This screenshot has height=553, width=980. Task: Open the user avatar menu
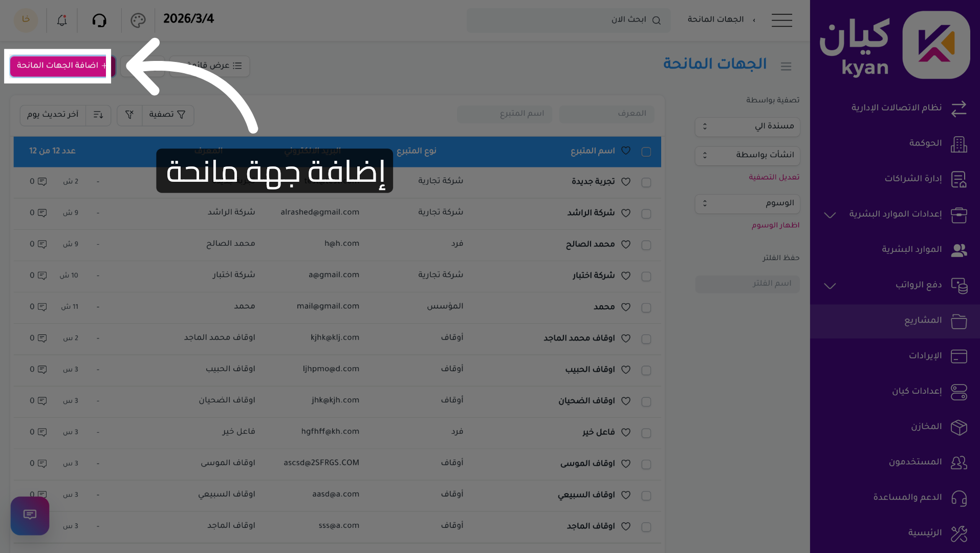(x=26, y=20)
